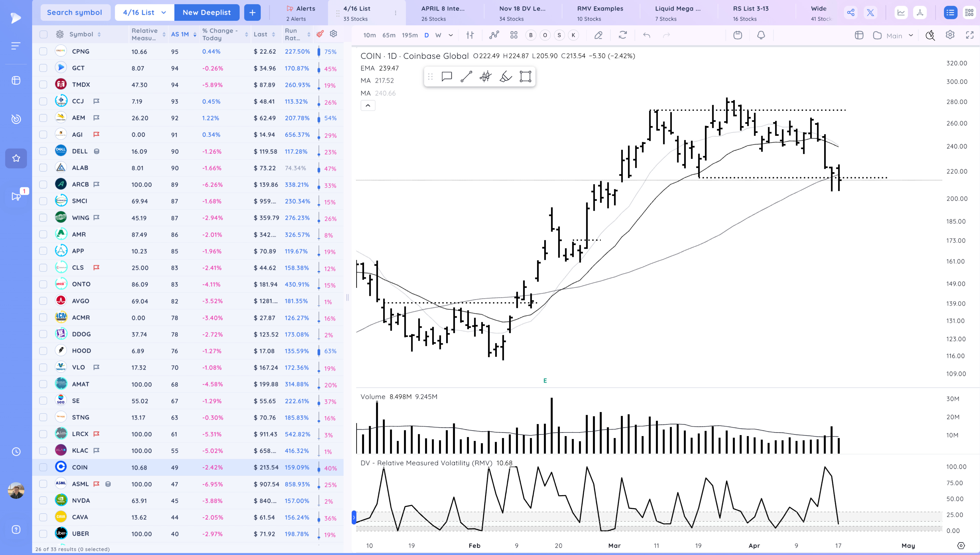Sort by Symbol column
This screenshot has height=555, width=980.
(x=85, y=34)
